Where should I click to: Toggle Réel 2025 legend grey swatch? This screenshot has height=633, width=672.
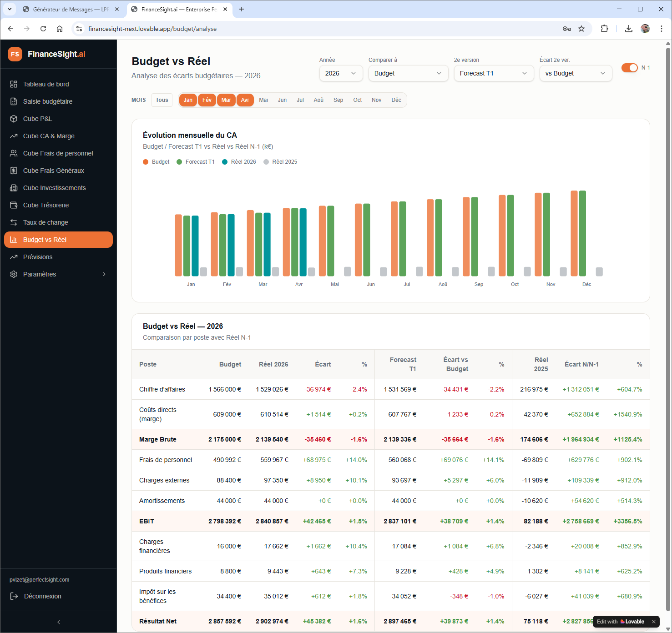266,162
